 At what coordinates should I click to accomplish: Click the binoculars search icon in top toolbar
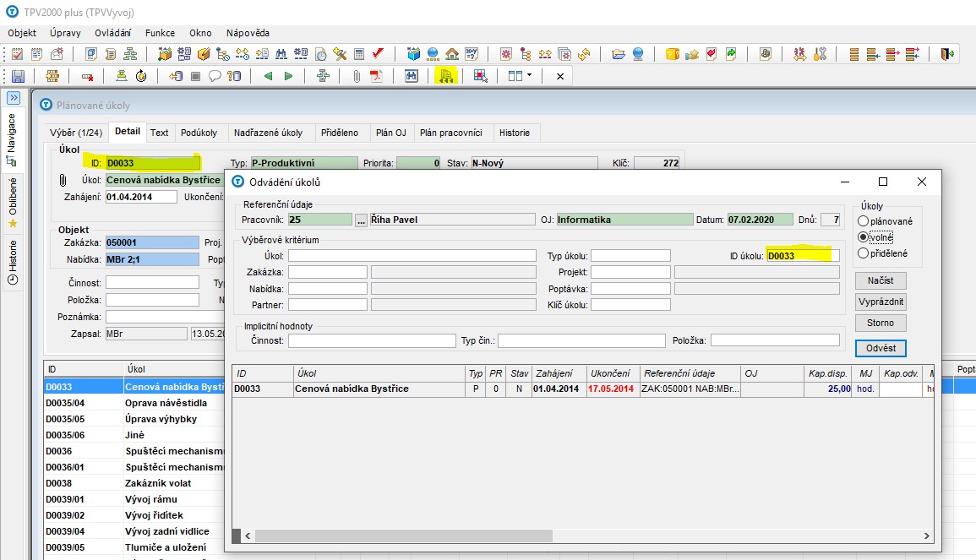click(281, 54)
